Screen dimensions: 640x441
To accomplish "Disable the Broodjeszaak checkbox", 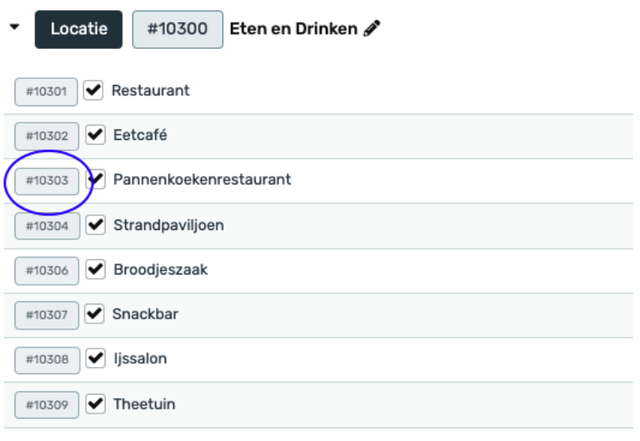I will point(96,270).
